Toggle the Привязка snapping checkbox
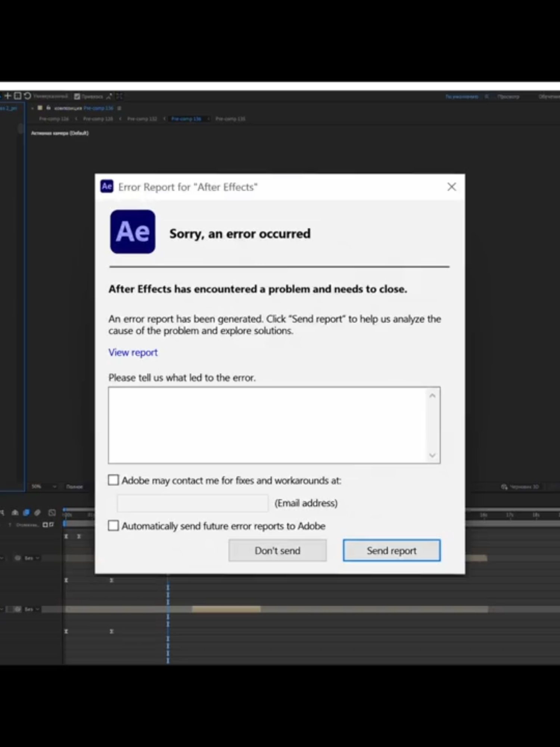The image size is (560, 747). point(77,96)
